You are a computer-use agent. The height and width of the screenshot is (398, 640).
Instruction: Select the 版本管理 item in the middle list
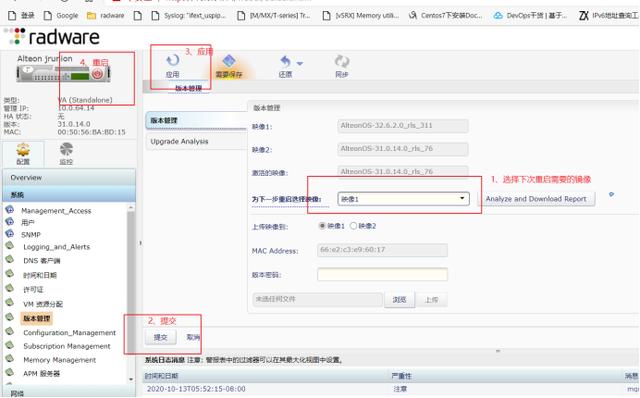[196, 120]
